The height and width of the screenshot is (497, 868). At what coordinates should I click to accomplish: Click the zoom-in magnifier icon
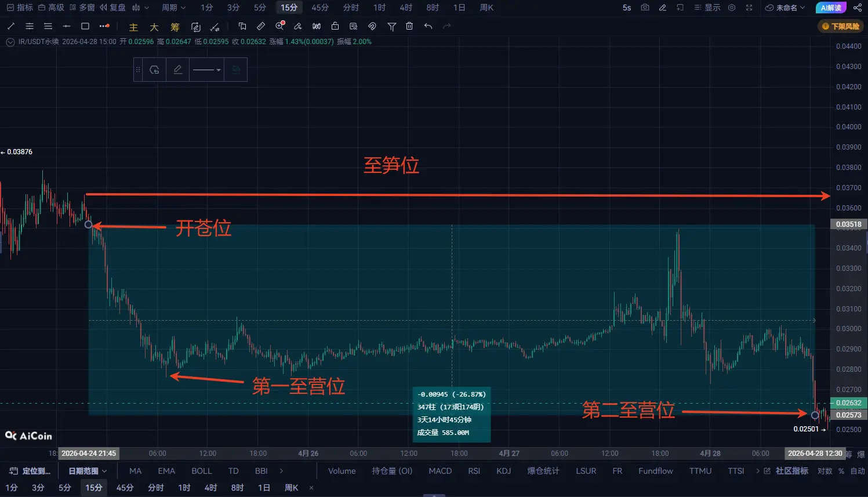tap(280, 26)
